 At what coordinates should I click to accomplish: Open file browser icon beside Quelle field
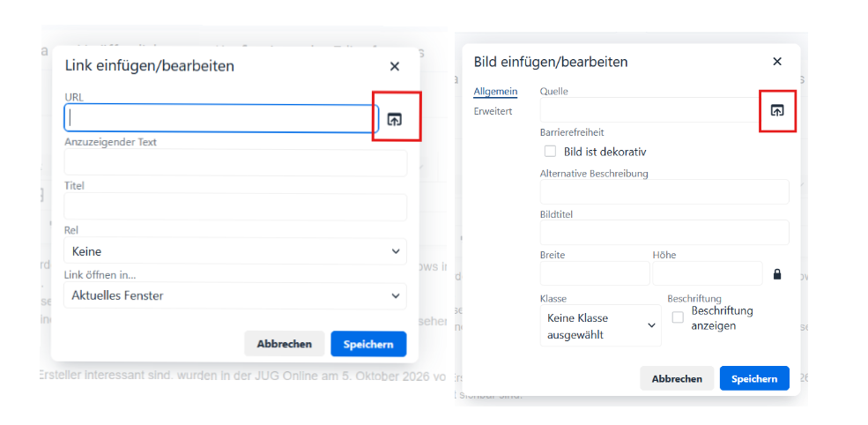777,110
